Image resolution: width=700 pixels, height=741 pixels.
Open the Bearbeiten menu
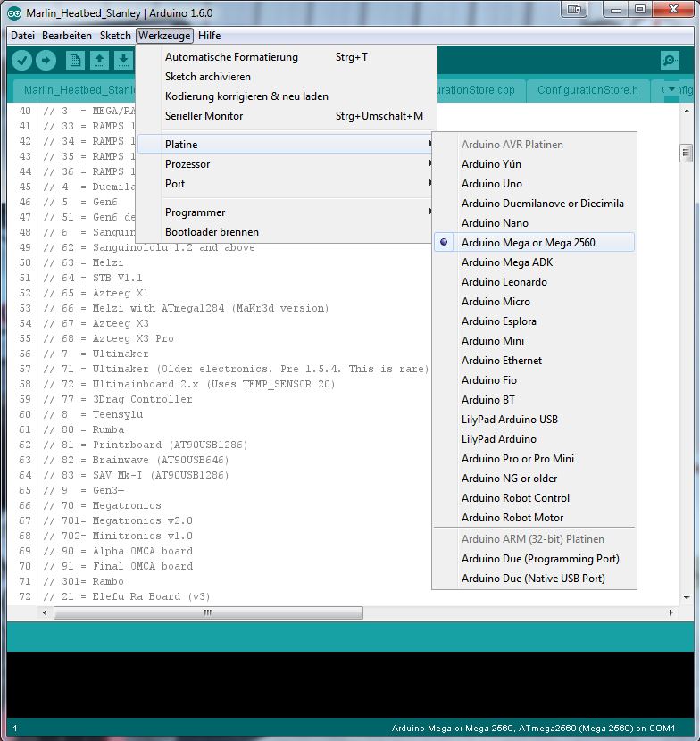pos(67,36)
